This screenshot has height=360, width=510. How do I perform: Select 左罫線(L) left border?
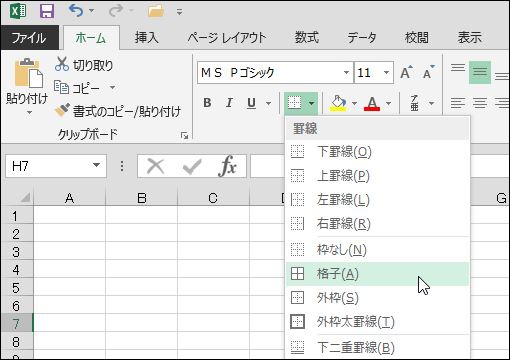[x=377, y=200]
